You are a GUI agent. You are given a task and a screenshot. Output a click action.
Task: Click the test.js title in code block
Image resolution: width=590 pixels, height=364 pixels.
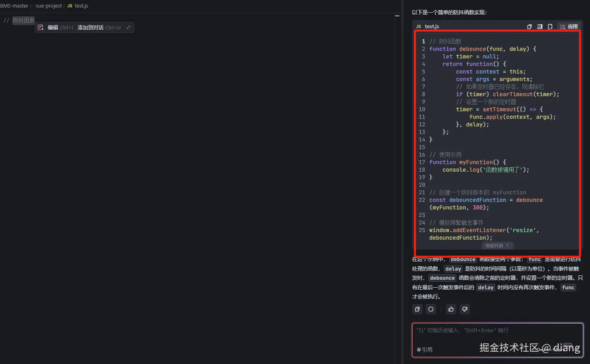pos(432,27)
